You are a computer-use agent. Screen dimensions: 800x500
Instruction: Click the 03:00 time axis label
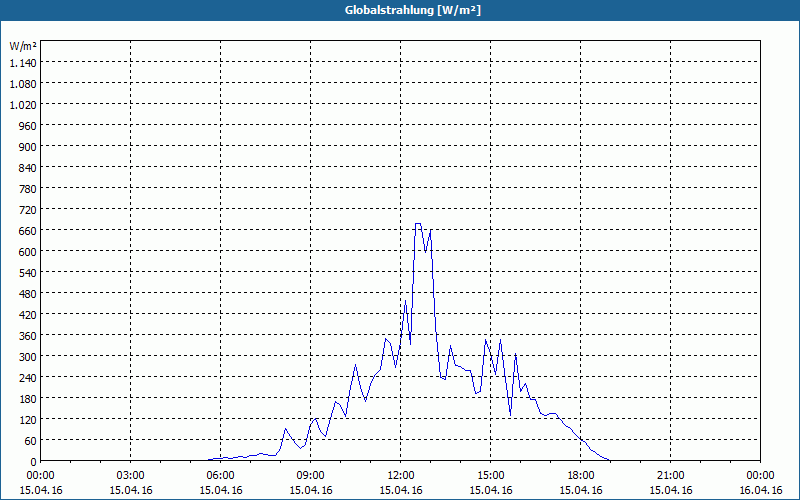pyautogui.click(x=131, y=476)
